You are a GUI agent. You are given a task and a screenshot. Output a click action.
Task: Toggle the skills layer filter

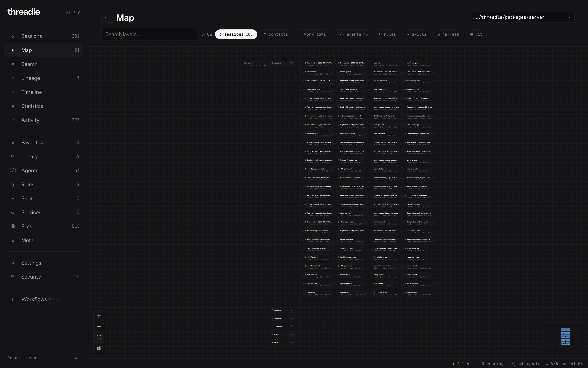click(416, 34)
